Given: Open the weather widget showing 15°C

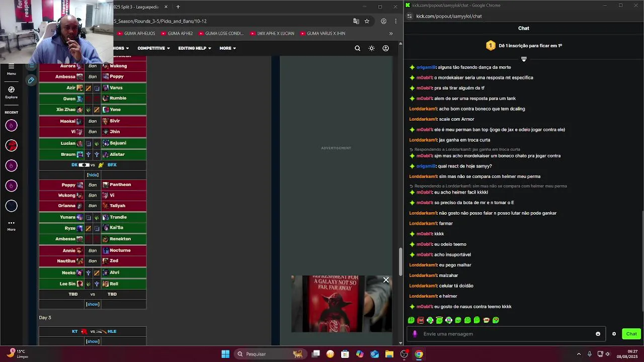Looking at the screenshot, I should [18, 354].
